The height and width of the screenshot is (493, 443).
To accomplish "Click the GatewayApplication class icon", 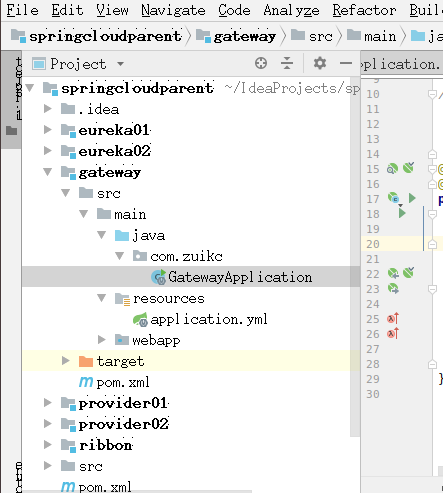I will pos(158,277).
